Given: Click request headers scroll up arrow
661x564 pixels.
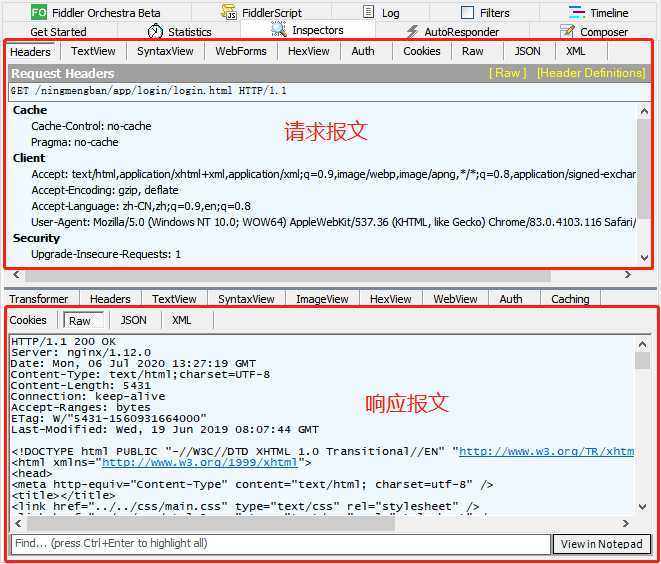Looking at the screenshot, I should tap(644, 111).
